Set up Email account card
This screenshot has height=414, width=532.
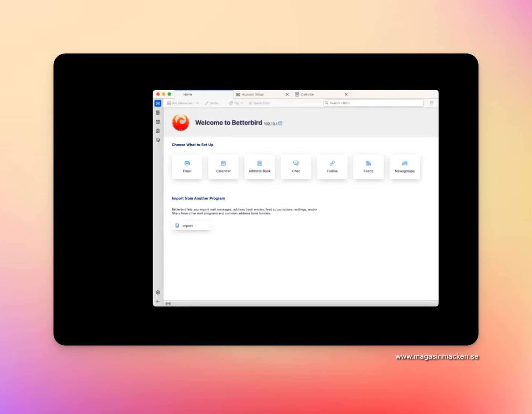[187, 167]
